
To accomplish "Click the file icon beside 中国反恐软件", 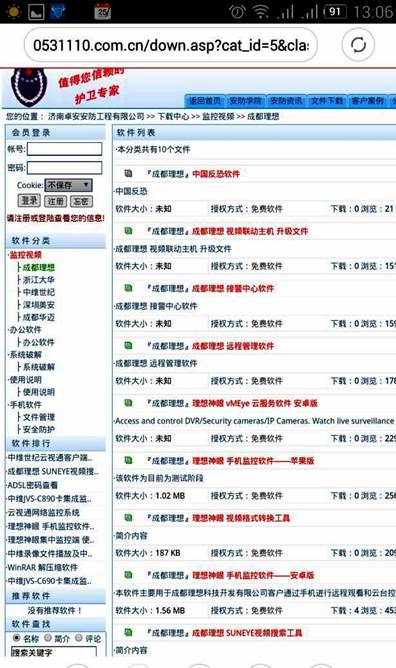I will click(128, 173).
